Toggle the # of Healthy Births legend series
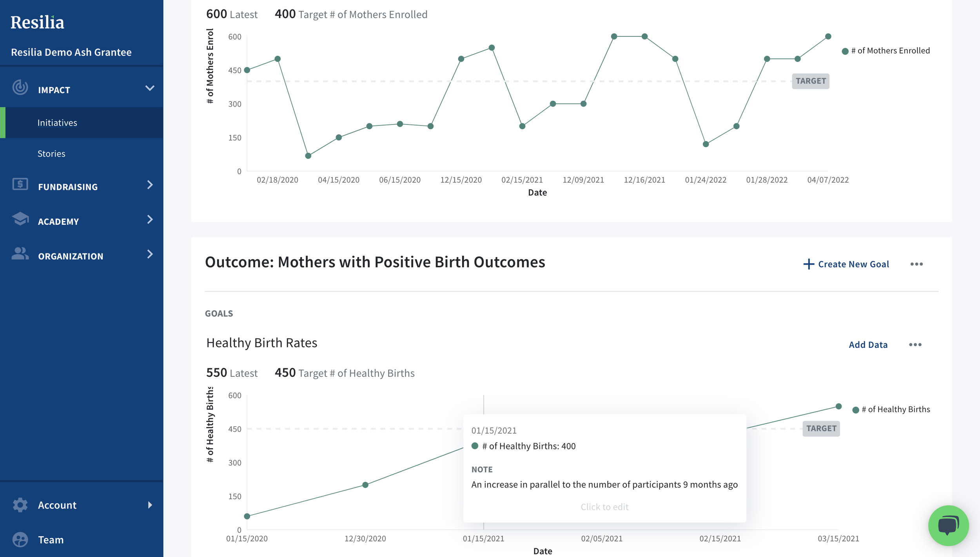This screenshot has width=980, height=557. click(891, 410)
